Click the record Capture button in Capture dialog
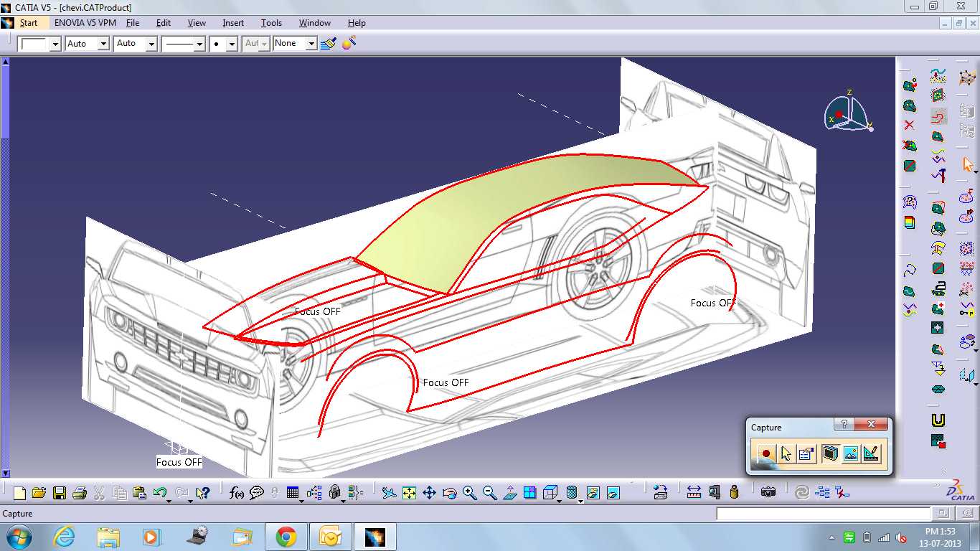The height and width of the screenshot is (551, 980). pos(766,453)
